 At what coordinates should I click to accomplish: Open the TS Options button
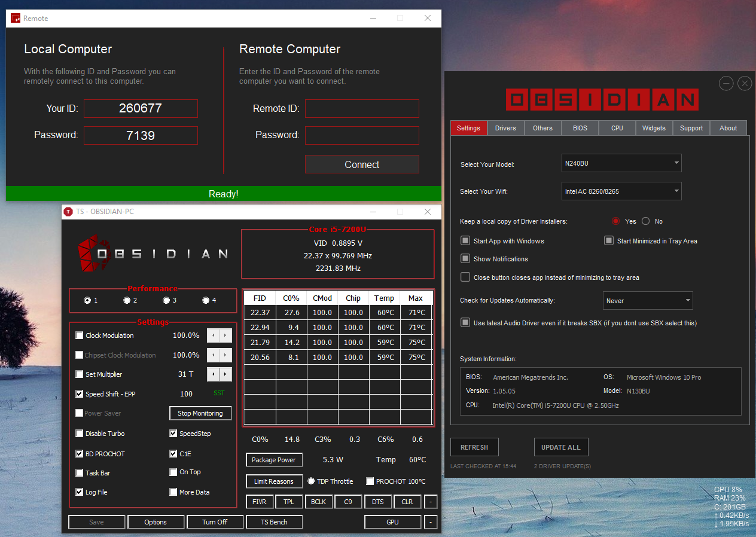pos(156,522)
